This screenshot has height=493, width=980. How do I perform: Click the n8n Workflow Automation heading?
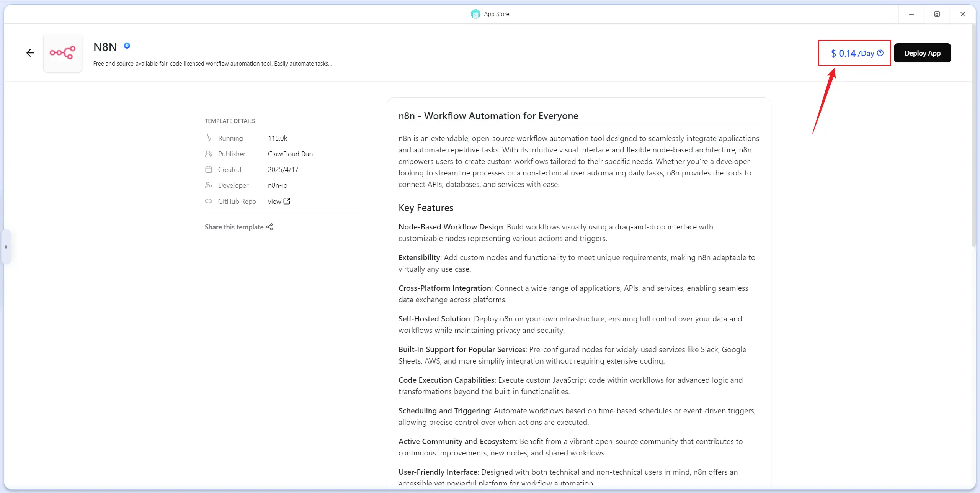coord(488,116)
